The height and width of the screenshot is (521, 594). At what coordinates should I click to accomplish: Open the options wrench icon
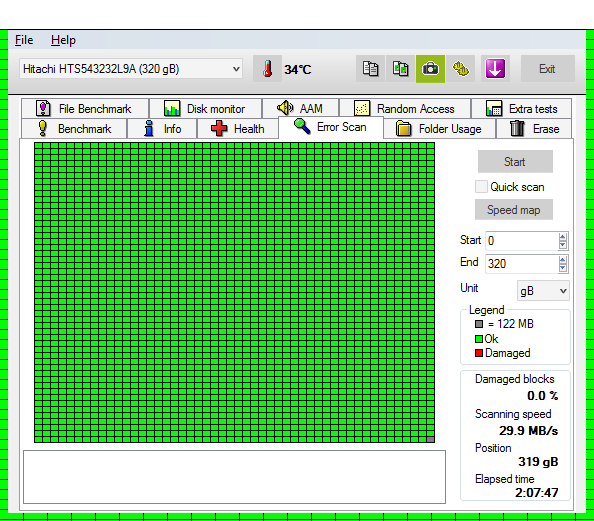460,69
